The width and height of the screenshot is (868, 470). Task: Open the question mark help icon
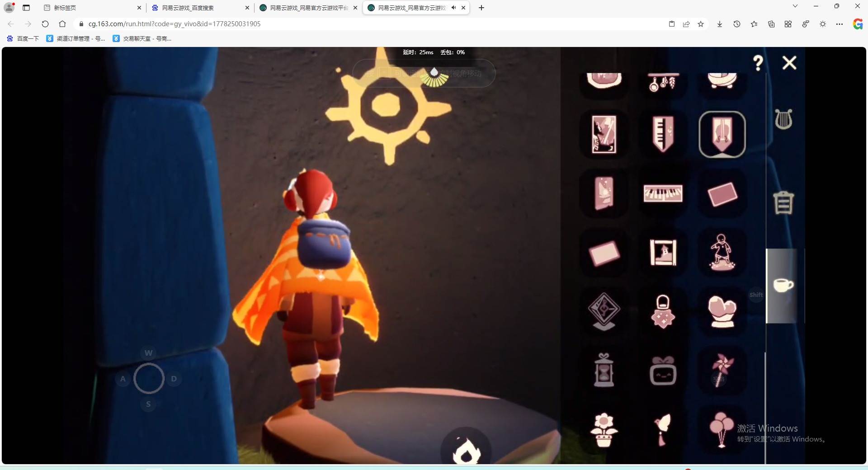[758, 63]
